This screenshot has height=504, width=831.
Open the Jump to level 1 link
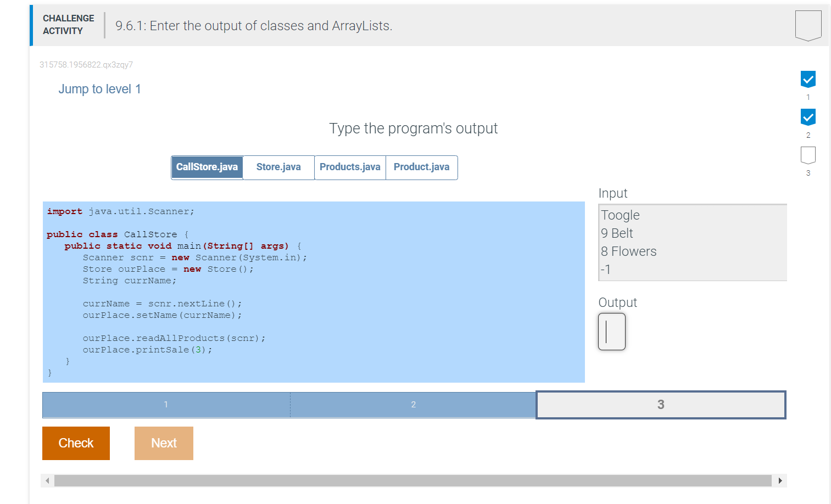pyautogui.click(x=100, y=89)
